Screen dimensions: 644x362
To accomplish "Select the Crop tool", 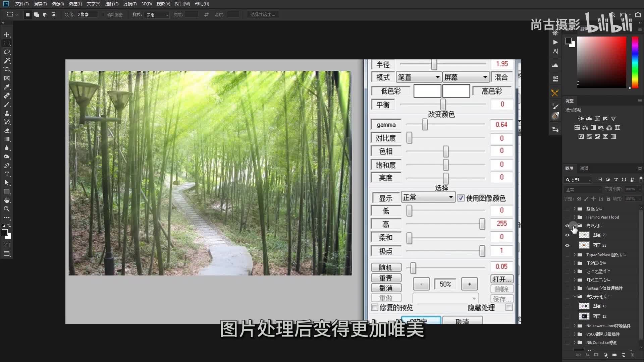I will tap(7, 69).
